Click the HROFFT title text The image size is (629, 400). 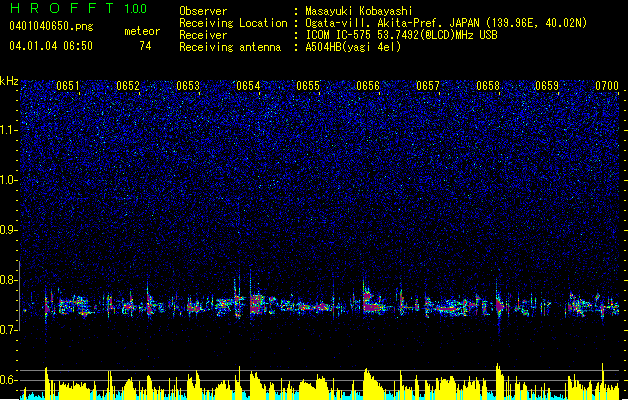point(62,8)
